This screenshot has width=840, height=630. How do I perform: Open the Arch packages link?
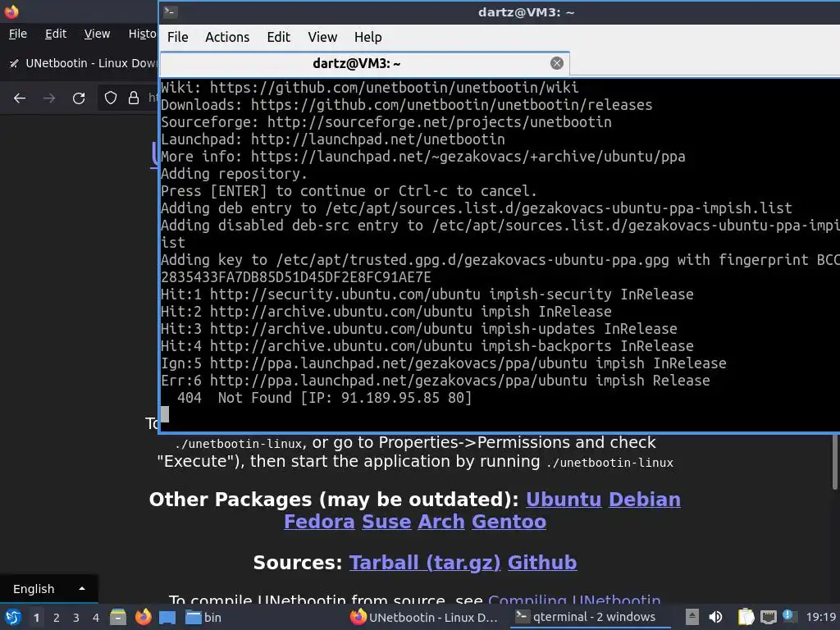(x=441, y=522)
